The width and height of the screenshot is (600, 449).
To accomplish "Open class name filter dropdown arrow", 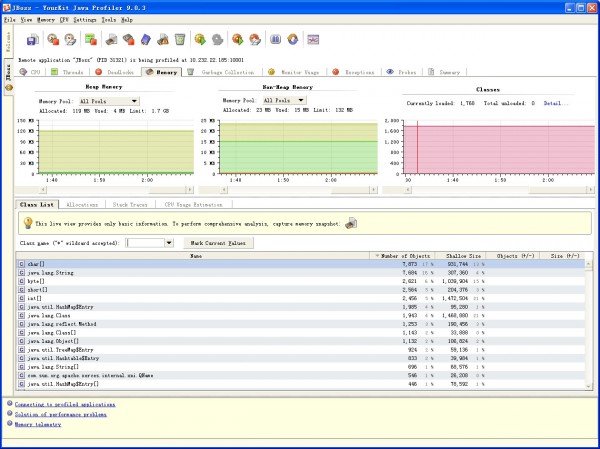I will [169, 243].
